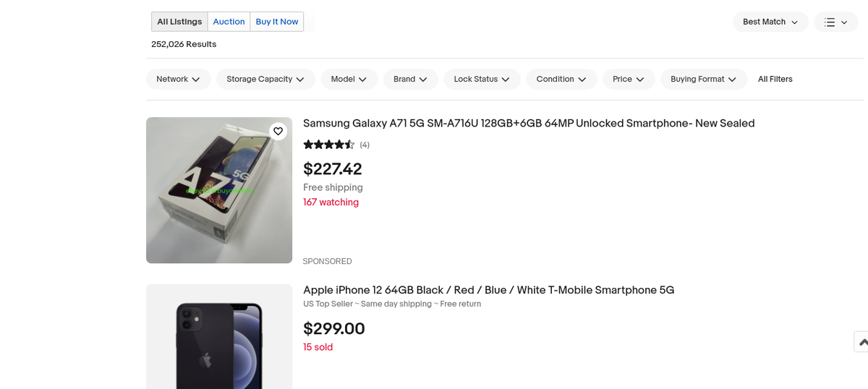Open the Brand filter dropdown
This screenshot has height=389, width=868.
coord(410,79)
